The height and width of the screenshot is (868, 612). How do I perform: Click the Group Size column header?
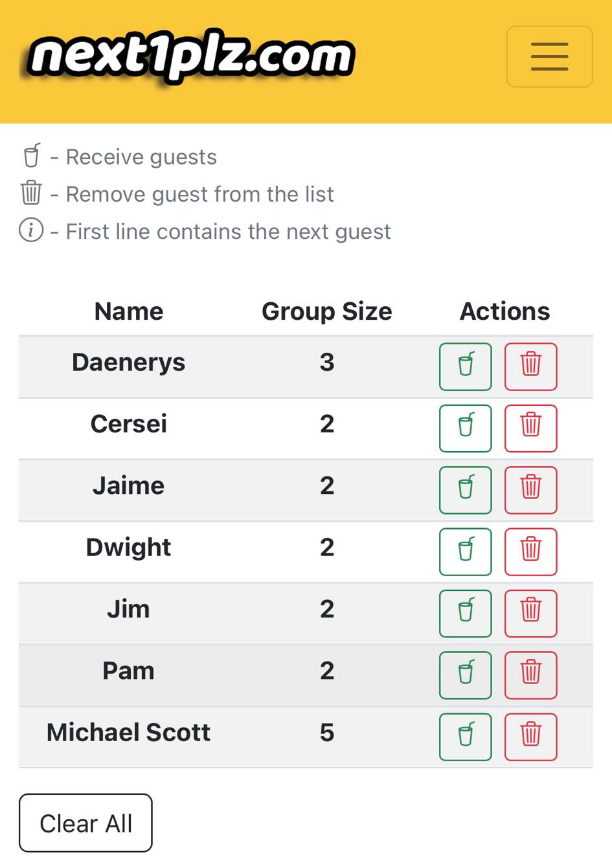click(326, 311)
